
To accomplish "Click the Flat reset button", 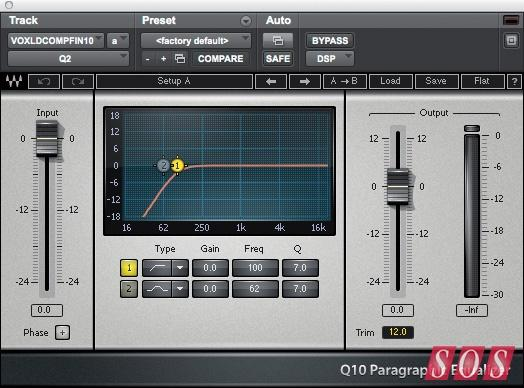I will pyautogui.click(x=482, y=82).
